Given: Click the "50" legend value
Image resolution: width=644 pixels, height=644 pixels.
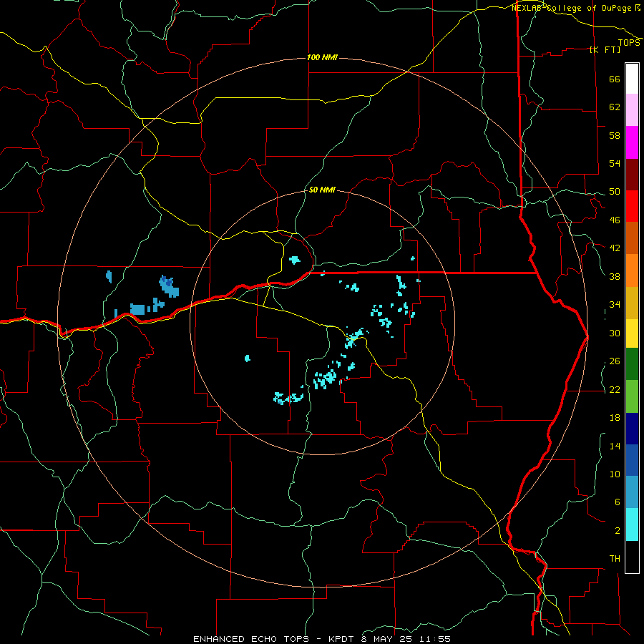Looking at the screenshot, I should 615,192.
